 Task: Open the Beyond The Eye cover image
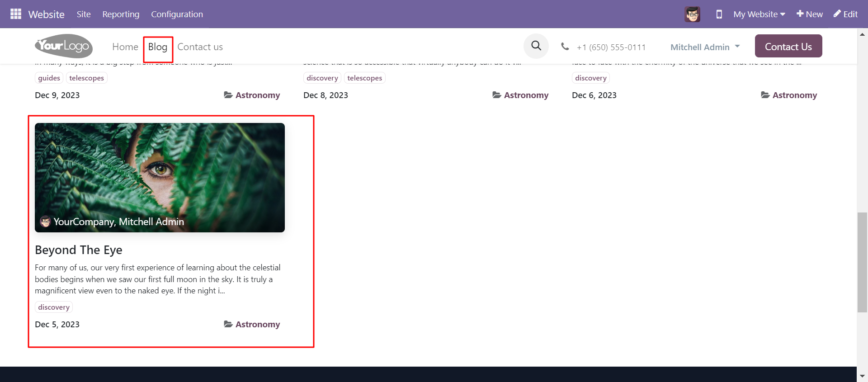(160, 178)
